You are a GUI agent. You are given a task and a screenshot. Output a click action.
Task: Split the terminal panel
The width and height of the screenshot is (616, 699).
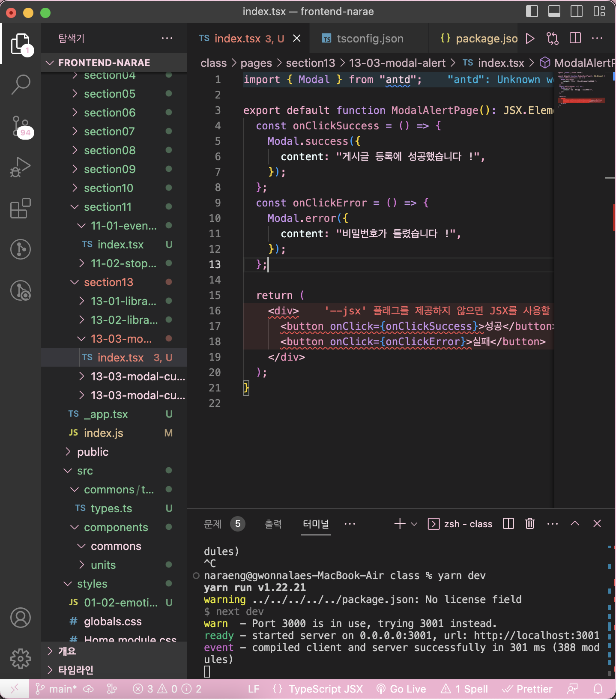tap(508, 523)
